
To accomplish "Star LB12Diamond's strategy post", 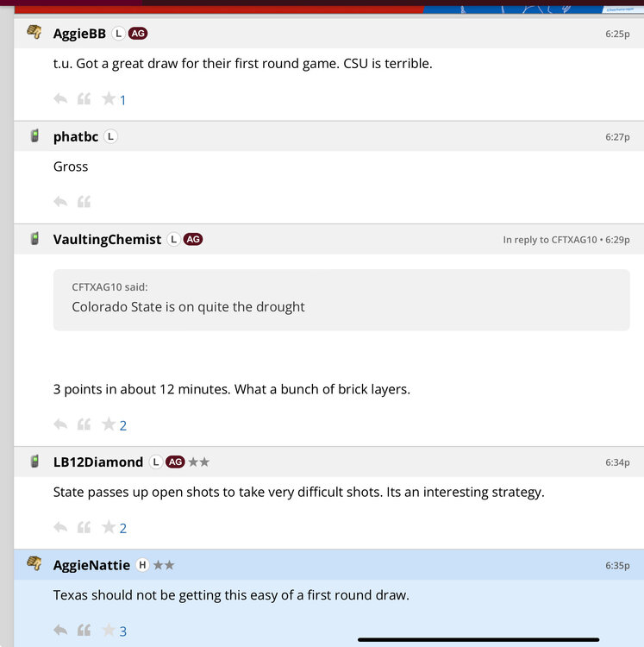I will (x=109, y=527).
